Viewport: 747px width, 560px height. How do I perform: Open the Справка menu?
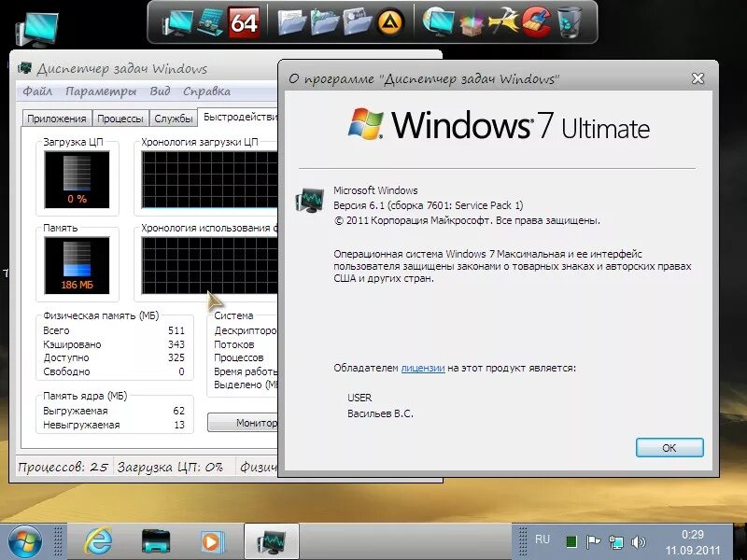(206, 91)
